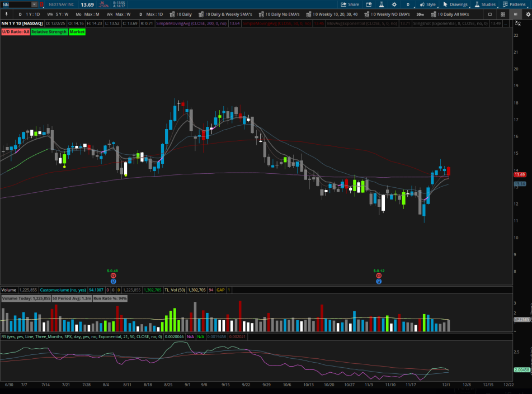Viewport: 532px width, 394px height.
Task: Click the Run Rate %: 94% label
Action: pyautogui.click(x=110, y=298)
